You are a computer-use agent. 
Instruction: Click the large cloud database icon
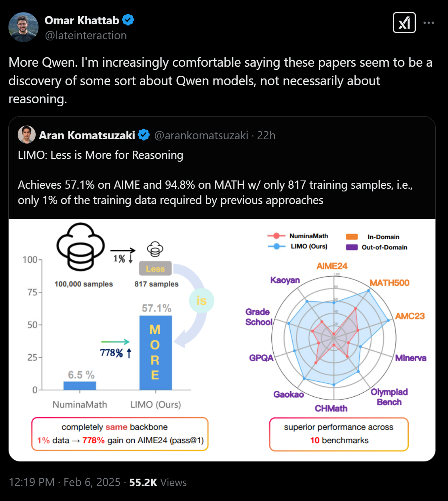click(80, 247)
